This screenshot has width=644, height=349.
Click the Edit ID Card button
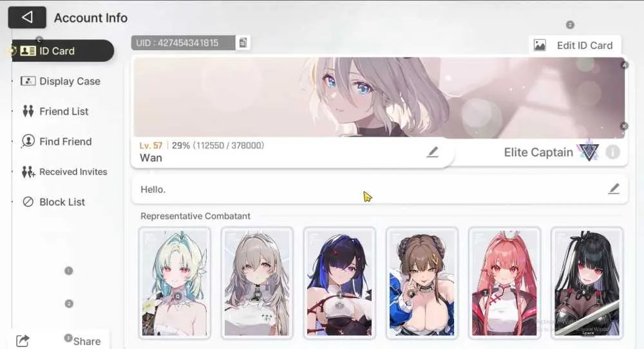[x=574, y=45]
